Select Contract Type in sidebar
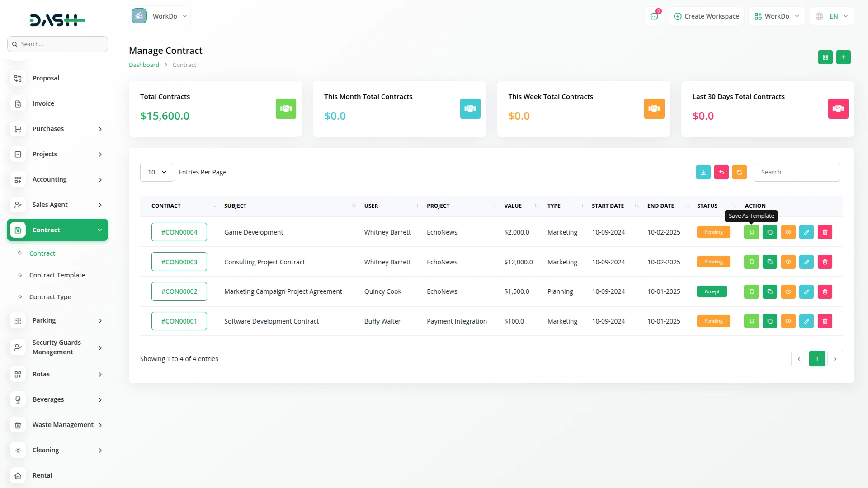868x488 pixels. 50,297
